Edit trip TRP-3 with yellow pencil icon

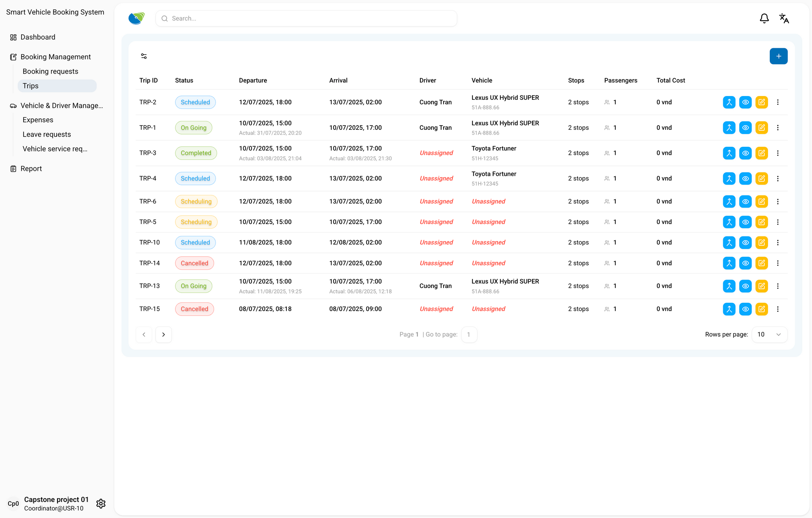coord(761,153)
